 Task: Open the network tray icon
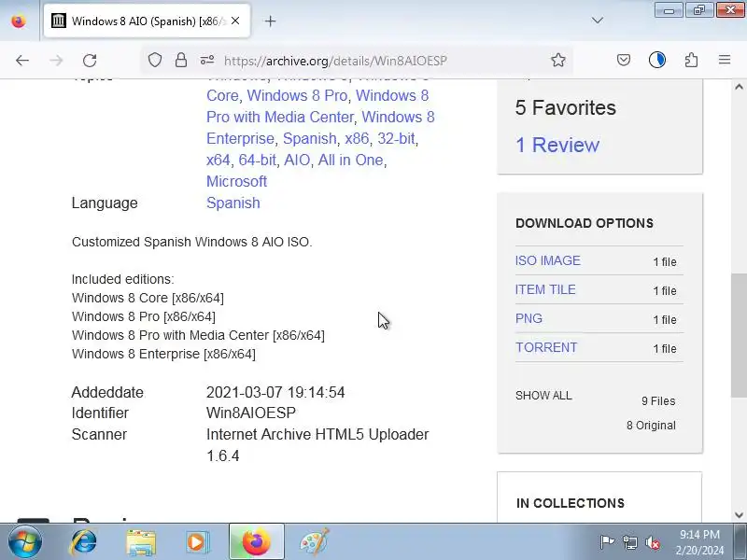[x=630, y=542]
